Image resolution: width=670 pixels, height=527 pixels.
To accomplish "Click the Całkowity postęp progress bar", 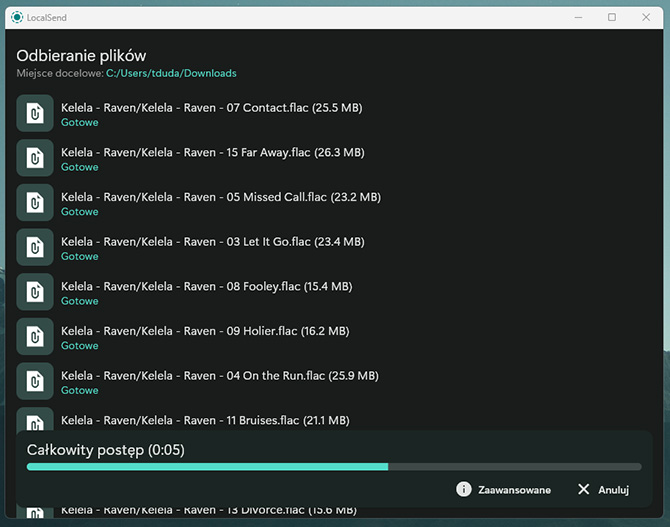I will pos(334,467).
